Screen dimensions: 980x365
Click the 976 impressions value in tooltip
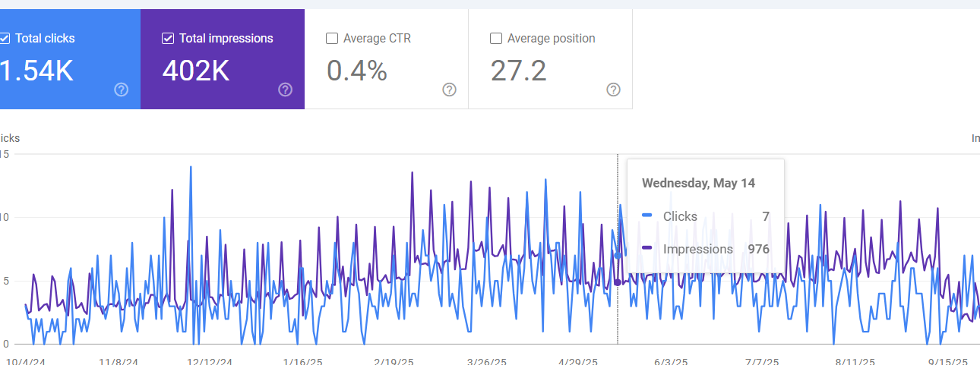coord(757,249)
